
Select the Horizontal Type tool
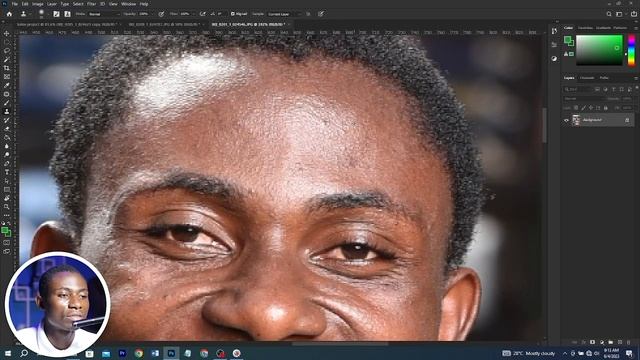point(7,172)
